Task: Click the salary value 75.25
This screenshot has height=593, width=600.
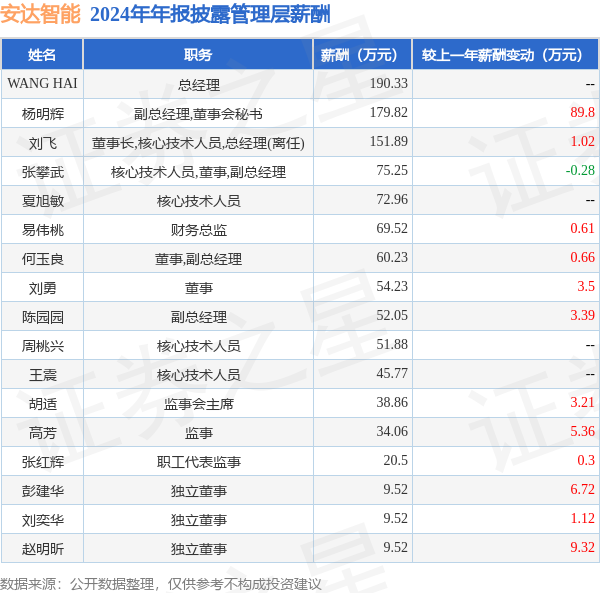Action: point(392,171)
